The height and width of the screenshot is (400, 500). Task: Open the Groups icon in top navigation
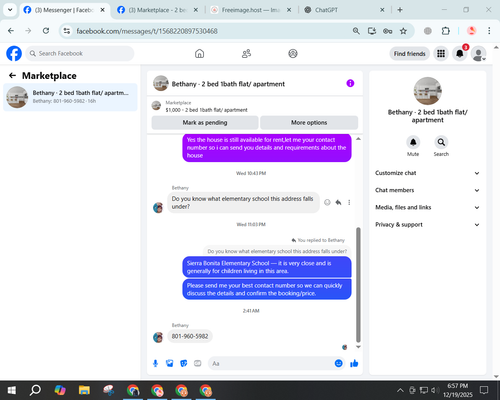pos(293,53)
